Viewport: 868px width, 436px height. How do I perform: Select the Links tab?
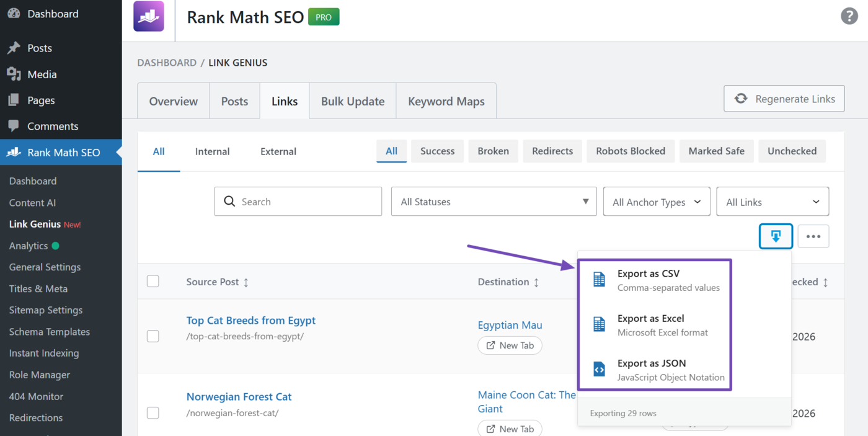point(285,101)
